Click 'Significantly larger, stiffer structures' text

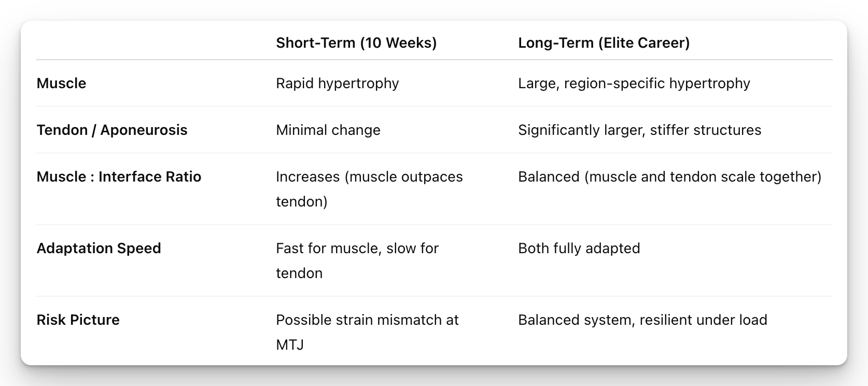639,130
